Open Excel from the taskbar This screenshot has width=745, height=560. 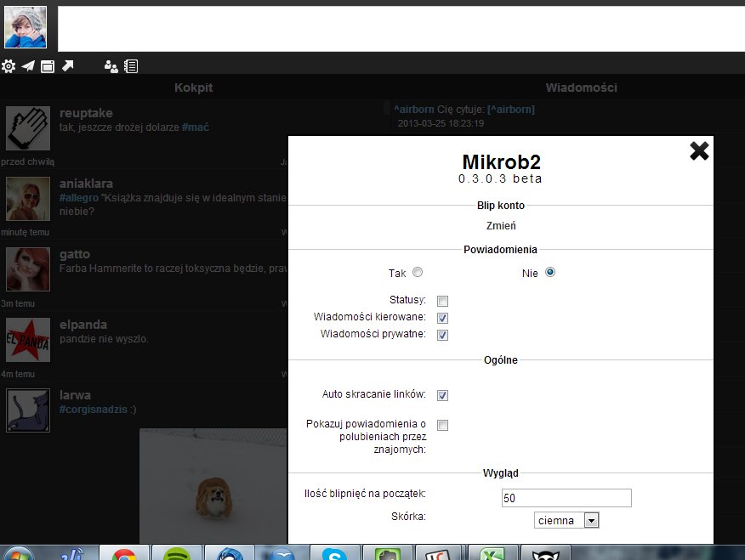point(492,553)
